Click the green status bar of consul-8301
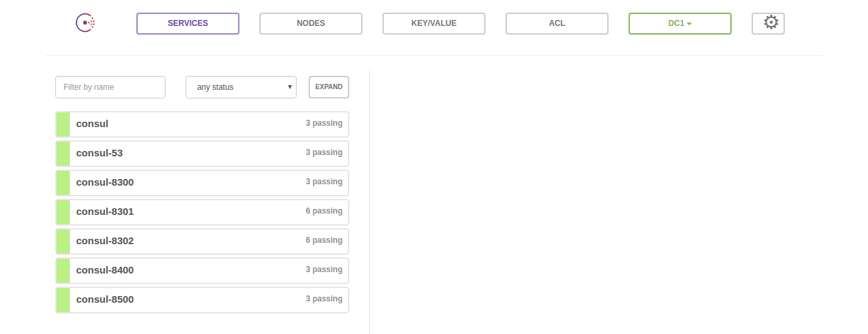Viewport: 868px width, 334px height. click(x=63, y=212)
